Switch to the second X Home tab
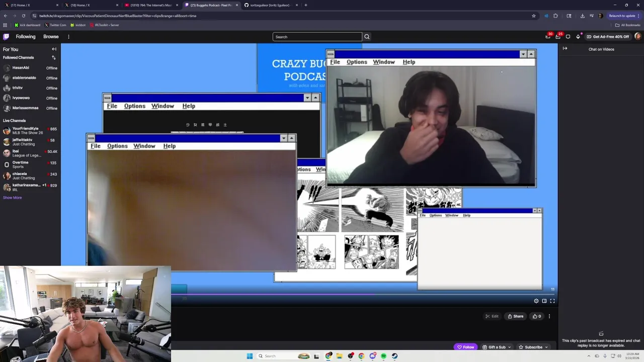 (x=91, y=5)
